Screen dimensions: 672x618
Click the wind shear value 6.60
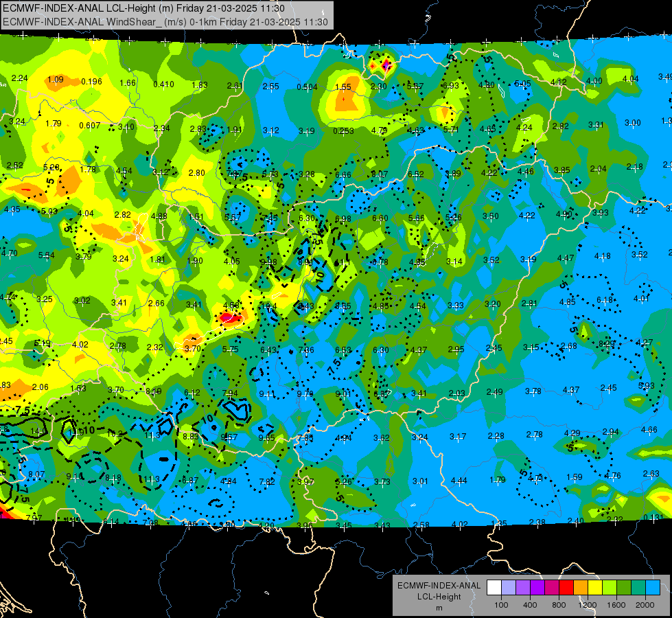(380, 218)
